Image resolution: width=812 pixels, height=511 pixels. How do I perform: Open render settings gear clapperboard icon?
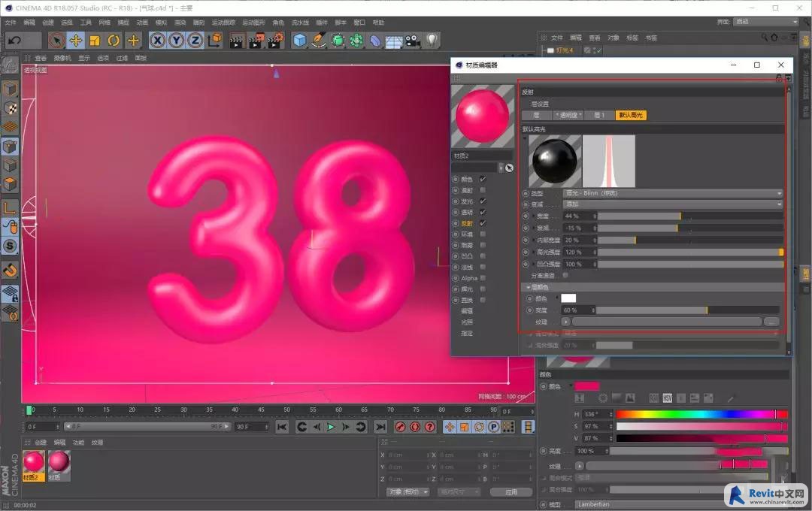(x=275, y=40)
